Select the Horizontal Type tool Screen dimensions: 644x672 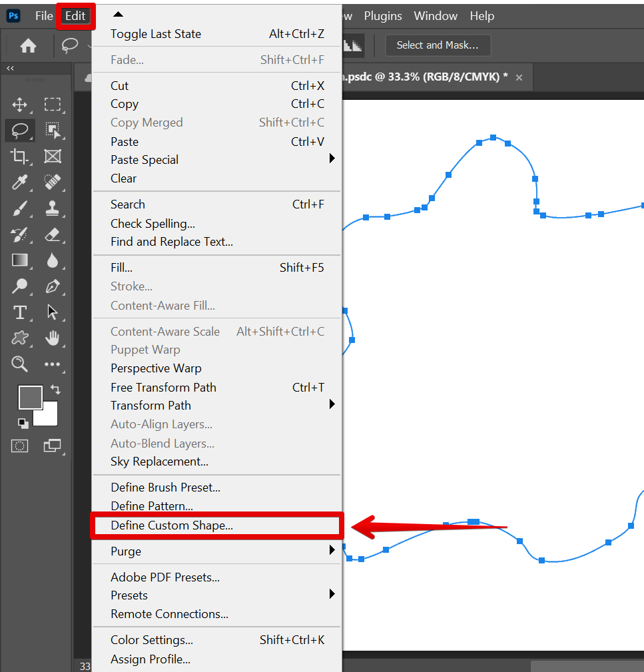pos(20,312)
